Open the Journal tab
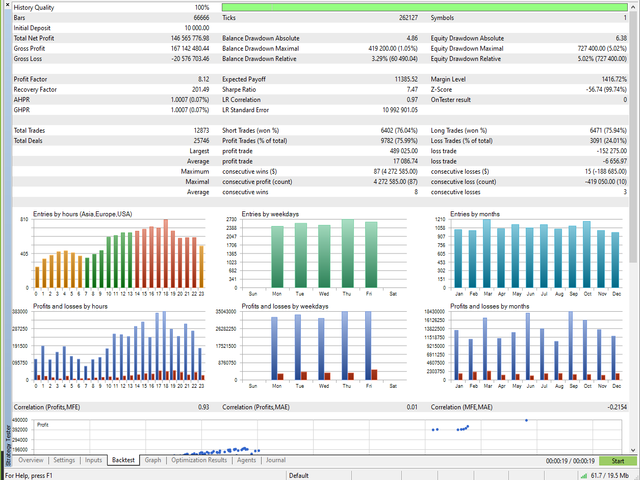Image resolution: width=640 pixels, height=480 pixels. pyautogui.click(x=275, y=460)
